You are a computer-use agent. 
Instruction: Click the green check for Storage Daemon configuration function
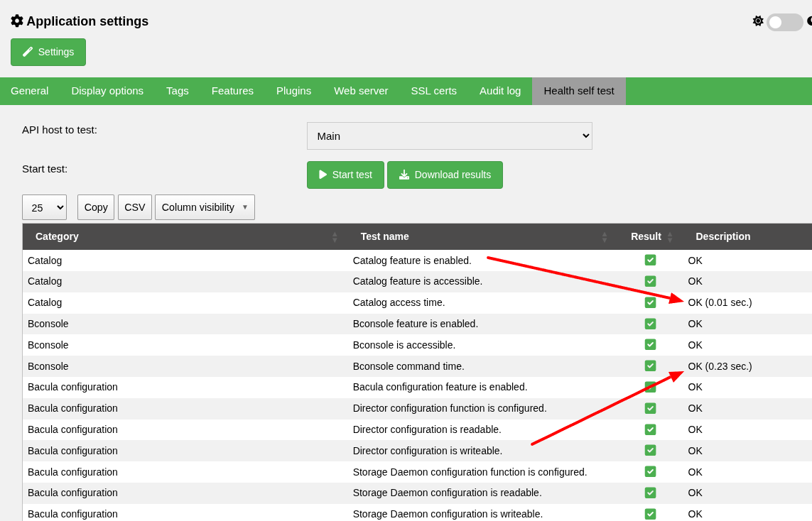click(651, 472)
